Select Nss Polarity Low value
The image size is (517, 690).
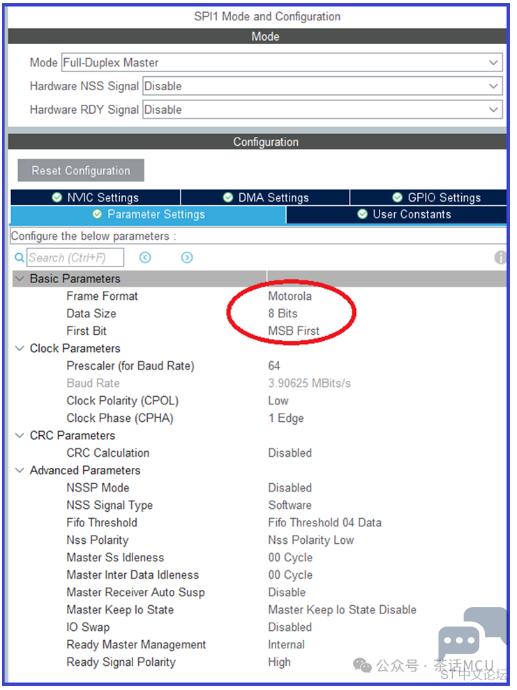tap(311, 540)
